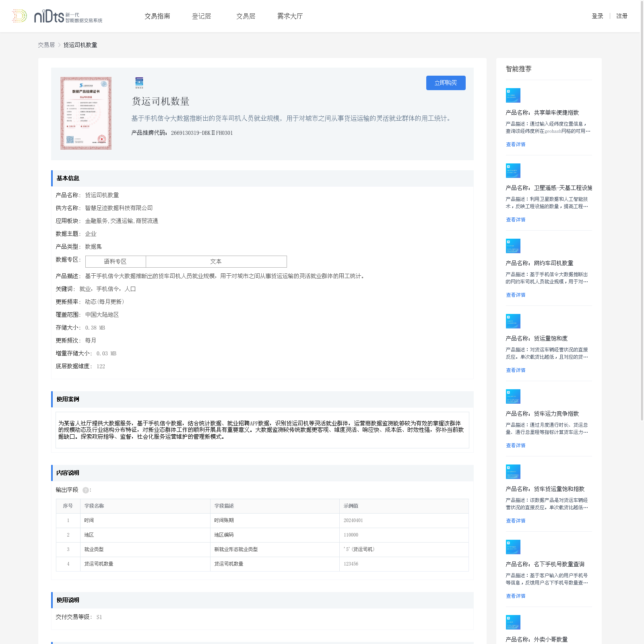Open the 交易指南 menu
644x644 pixels.
pyautogui.click(x=157, y=16)
